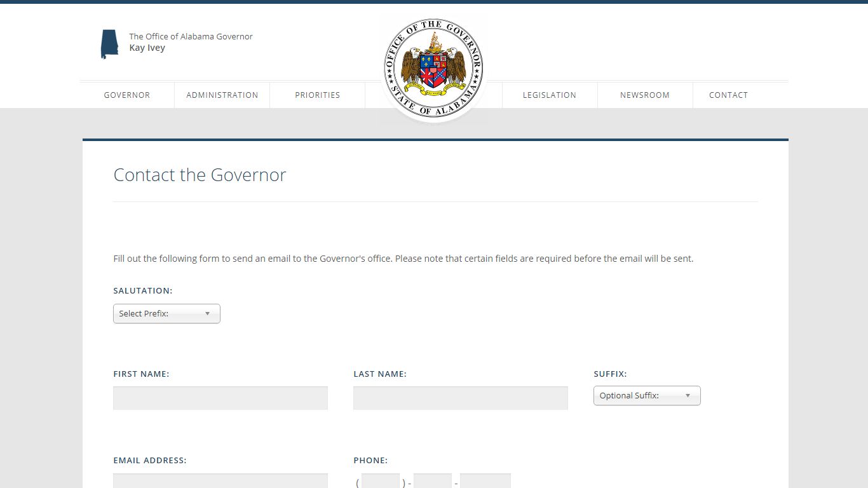Expand the Optional Suffix dropdown
Screen dimensions: 868x488
647,396
